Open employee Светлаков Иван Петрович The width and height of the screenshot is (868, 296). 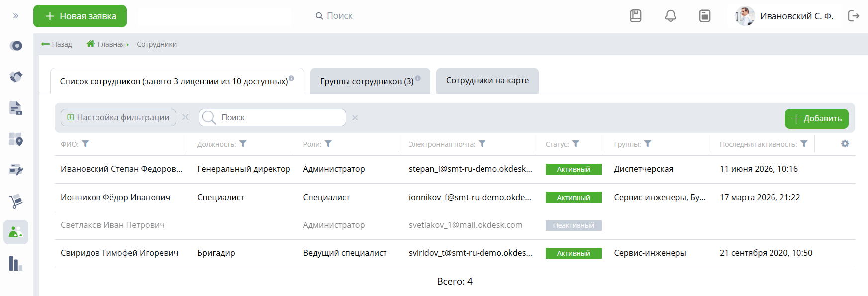click(112, 225)
